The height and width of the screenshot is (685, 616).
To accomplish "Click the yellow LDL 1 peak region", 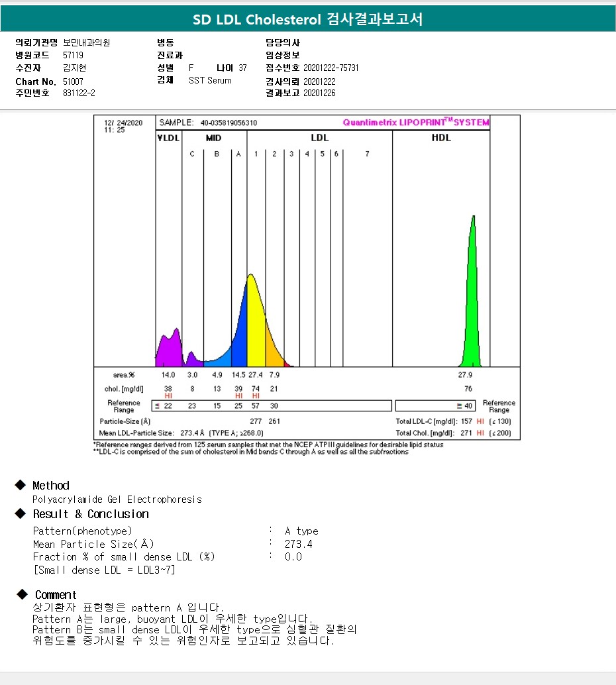I will coord(256,323).
